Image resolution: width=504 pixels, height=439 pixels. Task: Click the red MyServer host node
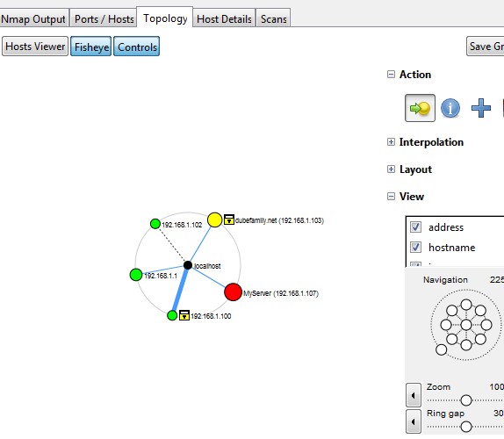pos(233,292)
